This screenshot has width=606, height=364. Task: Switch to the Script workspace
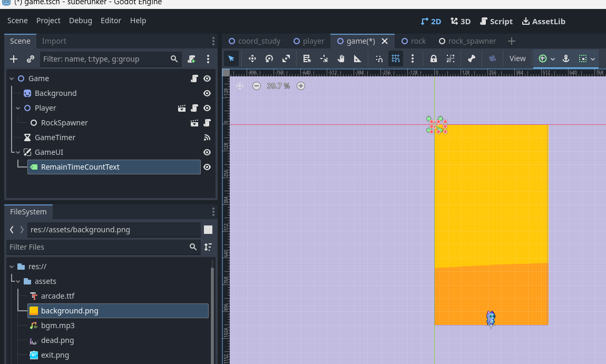pyautogui.click(x=496, y=22)
